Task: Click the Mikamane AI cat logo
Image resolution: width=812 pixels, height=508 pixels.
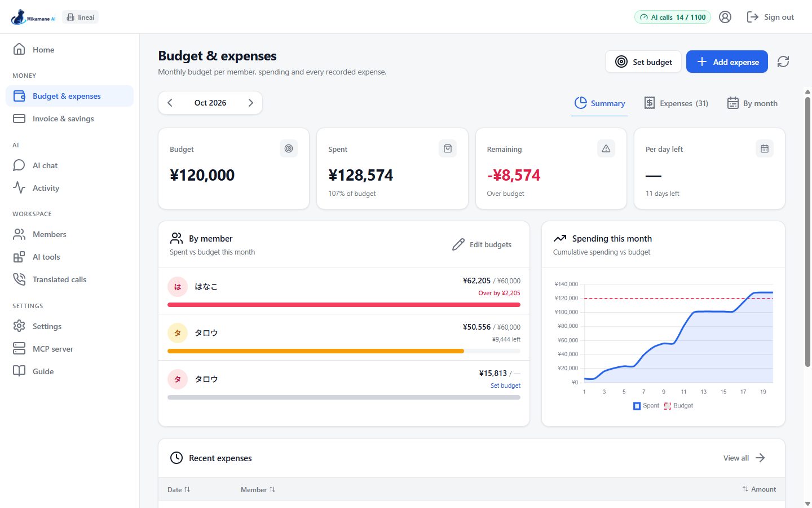Action: [33, 17]
